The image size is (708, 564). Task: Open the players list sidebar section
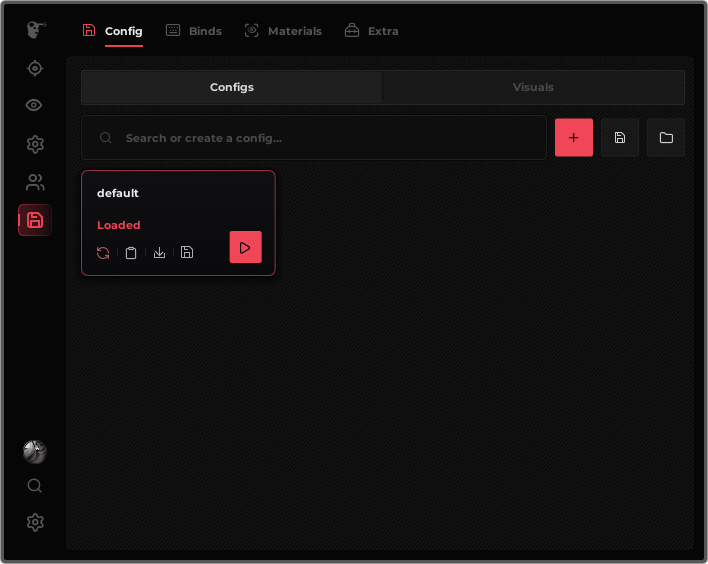35,182
